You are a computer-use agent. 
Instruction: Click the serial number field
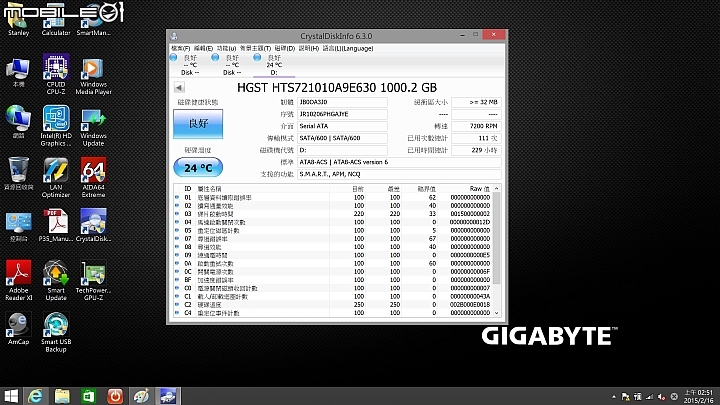point(342,114)
